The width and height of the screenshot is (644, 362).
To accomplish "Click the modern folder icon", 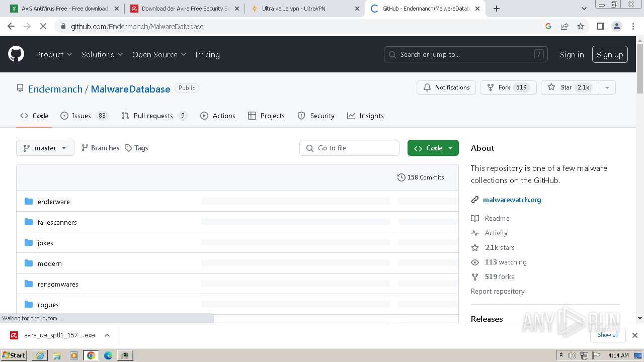I will tap(29, 263).
